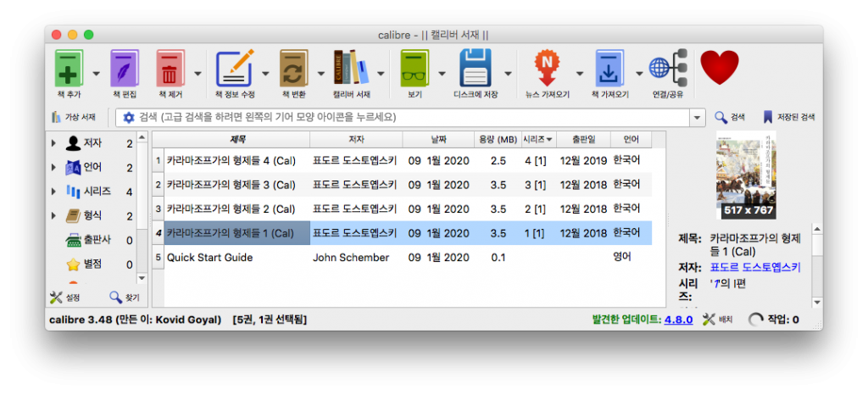868x395 pixels.
Task: Open the dropdown arrow next to 캘리버 서재
Action: coord(381,73)
